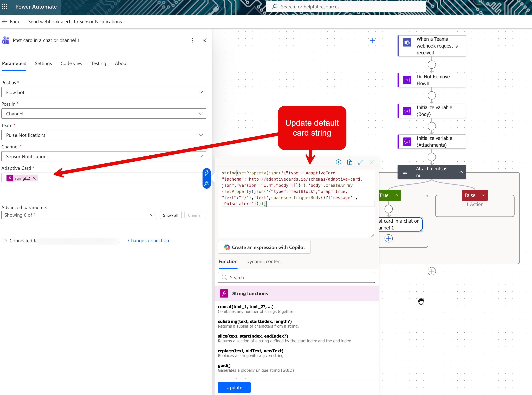Select the When a Teams webhook request node
532x395 pixels.
click(x=432, y=46)
